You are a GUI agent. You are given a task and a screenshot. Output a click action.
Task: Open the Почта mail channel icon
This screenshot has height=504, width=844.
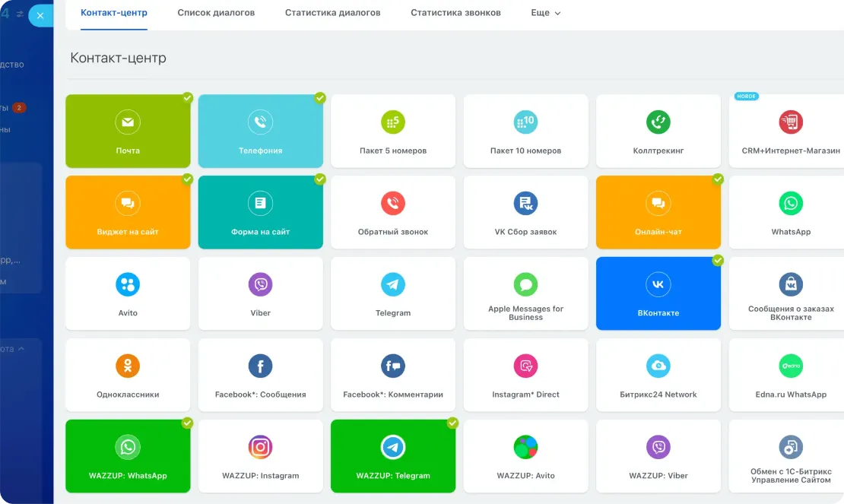(128, 122)
